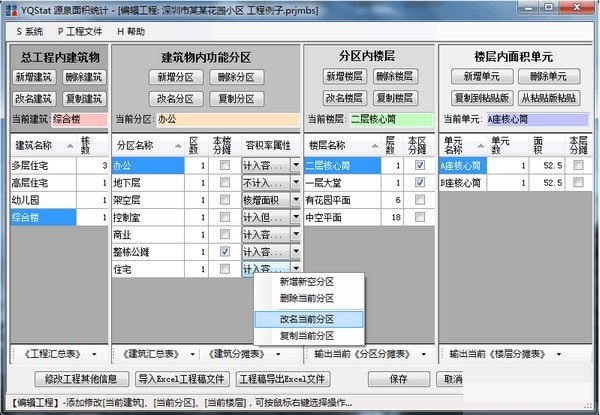
Task: Select 幼儿园 in building list
Action: tap(44, 200)
